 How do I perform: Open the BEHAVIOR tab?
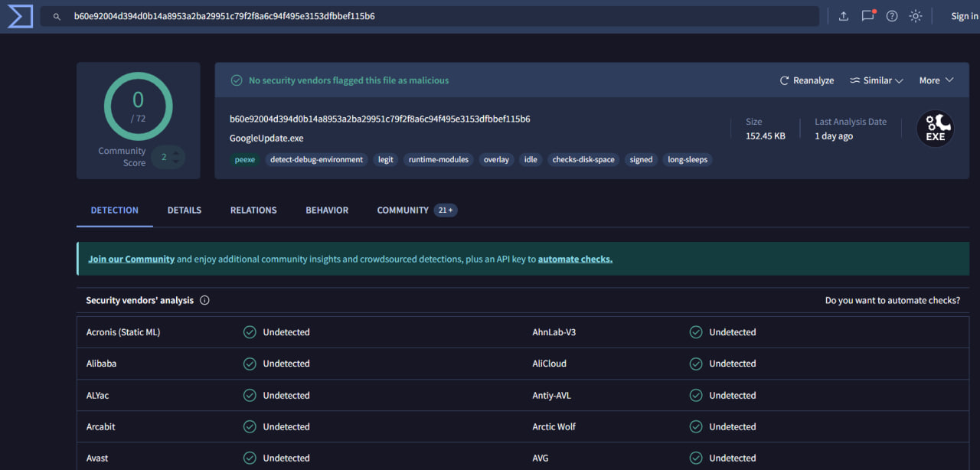tap(327, 210)
